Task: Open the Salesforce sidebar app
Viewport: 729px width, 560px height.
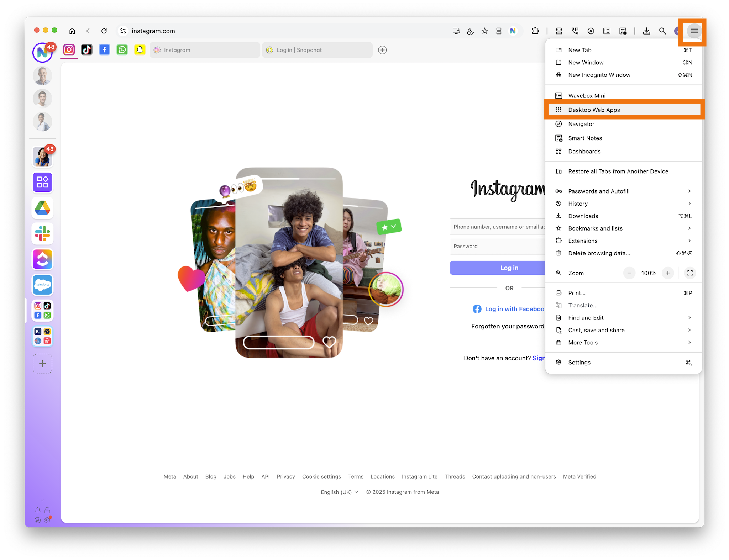Action: click(x=43, y=285)
